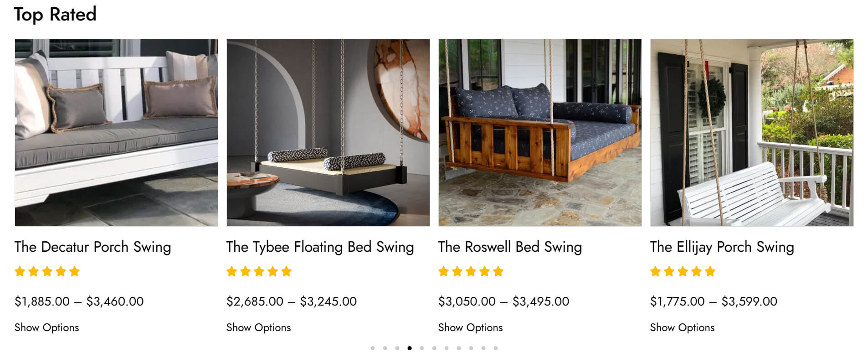Open the Roswell Bed Swing product image

[540, 132]
